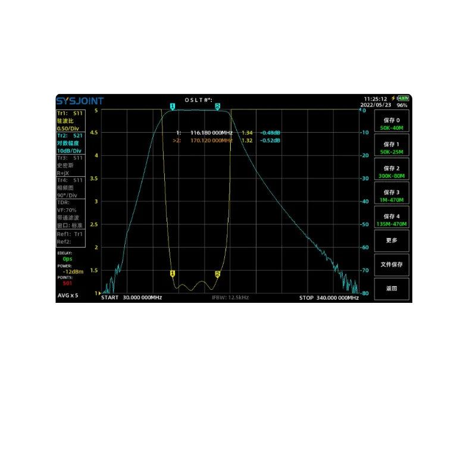The width and height of the screenshot is (476, 476).
Task: Select cyan marker 2 at top of S21 trace
Action: click(217, 107)
